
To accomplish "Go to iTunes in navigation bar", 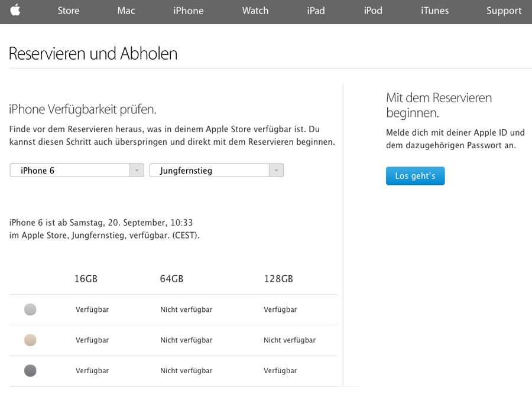I will (x=434, y=11).
